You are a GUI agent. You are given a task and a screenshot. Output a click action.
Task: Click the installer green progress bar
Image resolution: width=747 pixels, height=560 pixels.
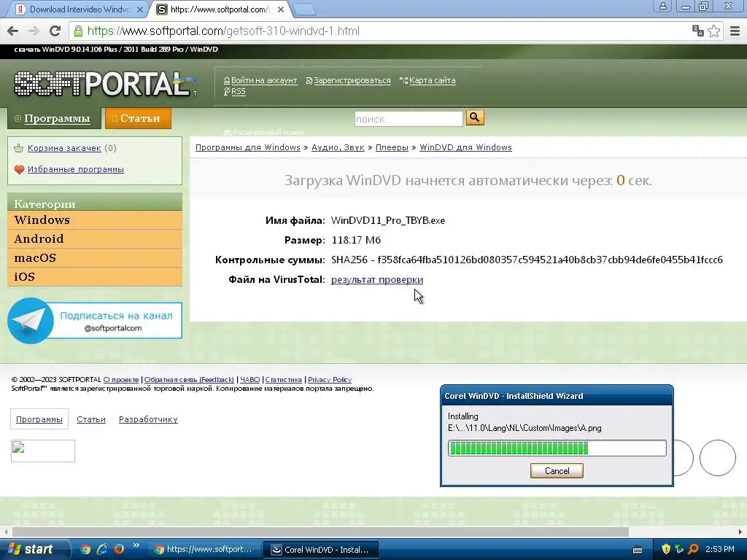pos(557,448)
